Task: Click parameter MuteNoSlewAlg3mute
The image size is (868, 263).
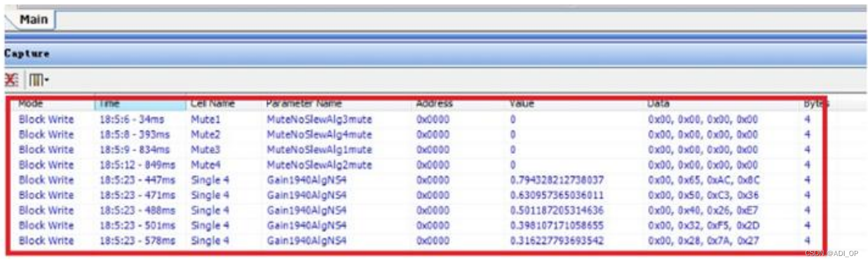Action: click(319, 119)
